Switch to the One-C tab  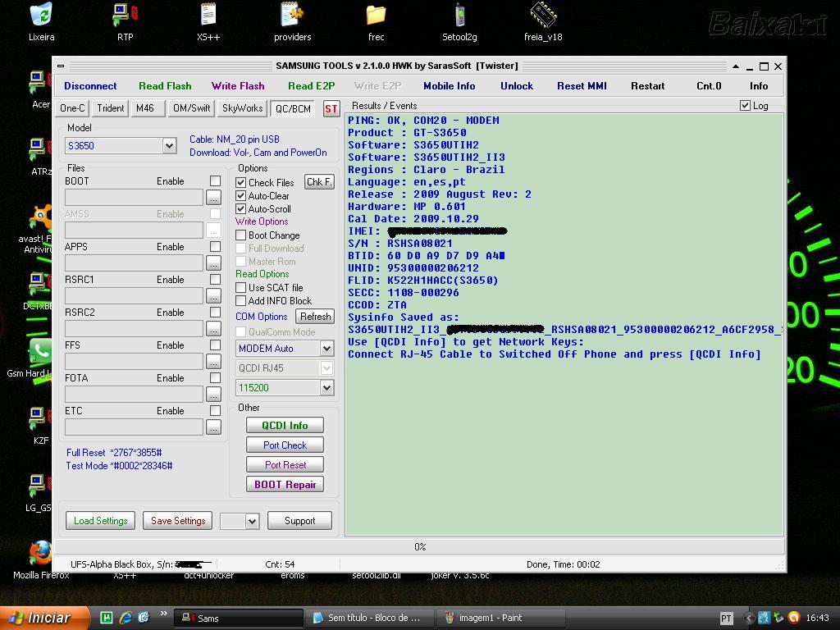72,108
